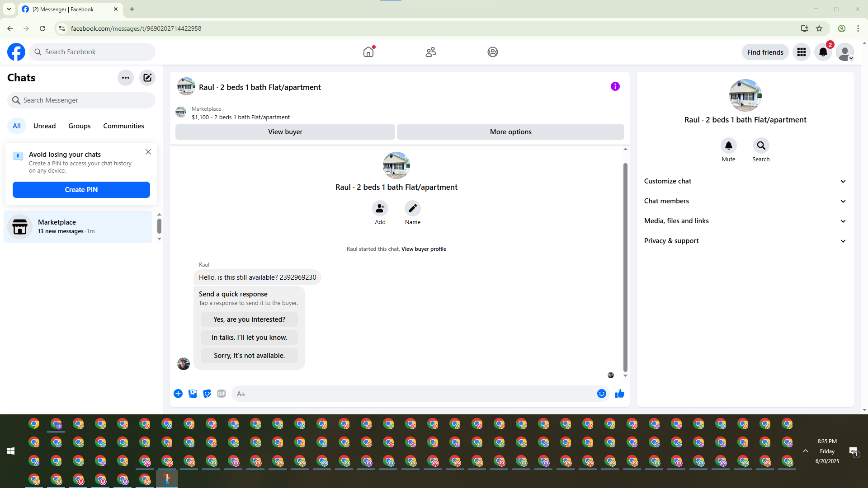Switch to the Unread chats tab
The width and height of the screenshot is (868, 488).
(x=44, y=126)
